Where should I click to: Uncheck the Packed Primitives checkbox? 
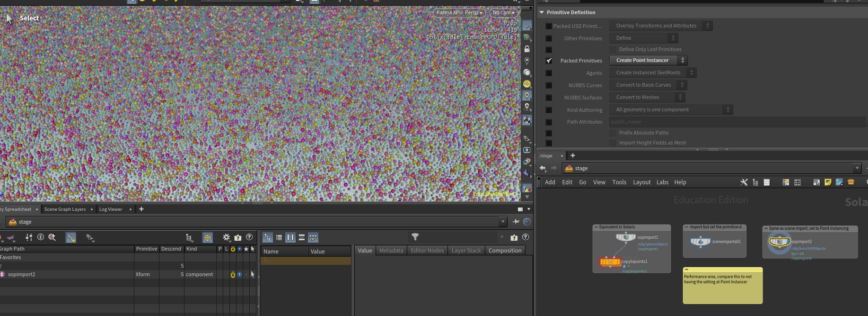(549, 61)
